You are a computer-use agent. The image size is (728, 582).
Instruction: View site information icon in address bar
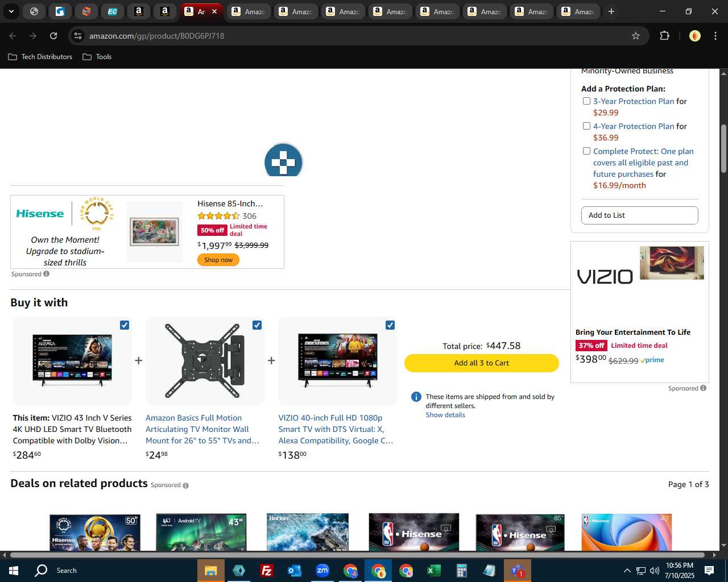[78, 36]
